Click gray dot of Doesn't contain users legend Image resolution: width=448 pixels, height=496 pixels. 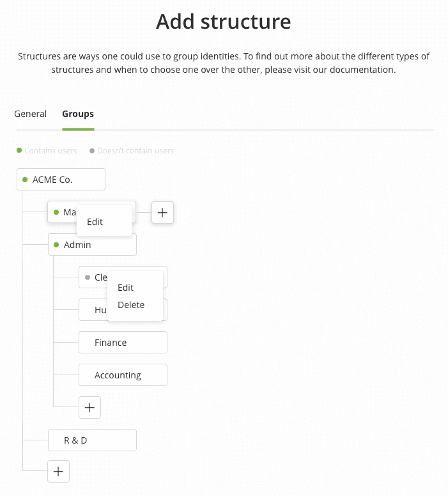coord(92,151)
